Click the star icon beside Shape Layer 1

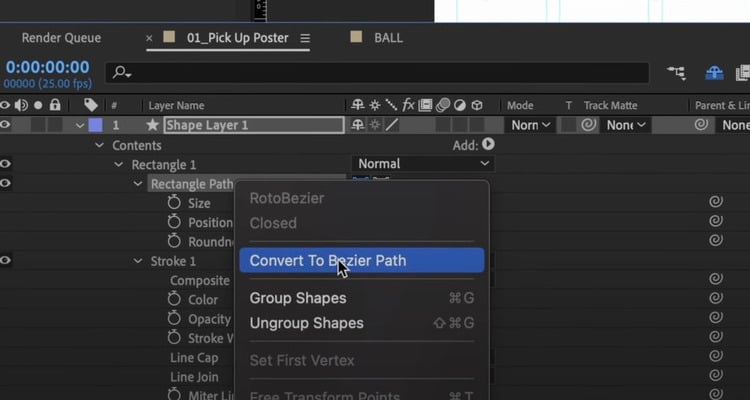click(x=153, y=125)
